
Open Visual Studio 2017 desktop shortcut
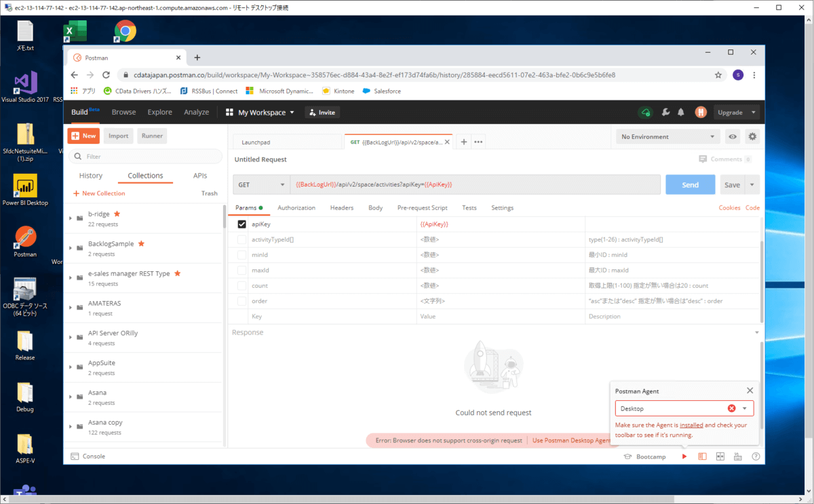click(x=25, y=86)
